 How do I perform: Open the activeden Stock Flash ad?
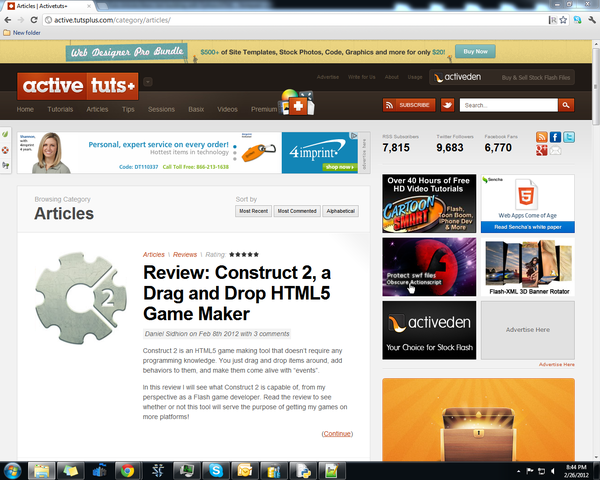click(x=429, y=330)
